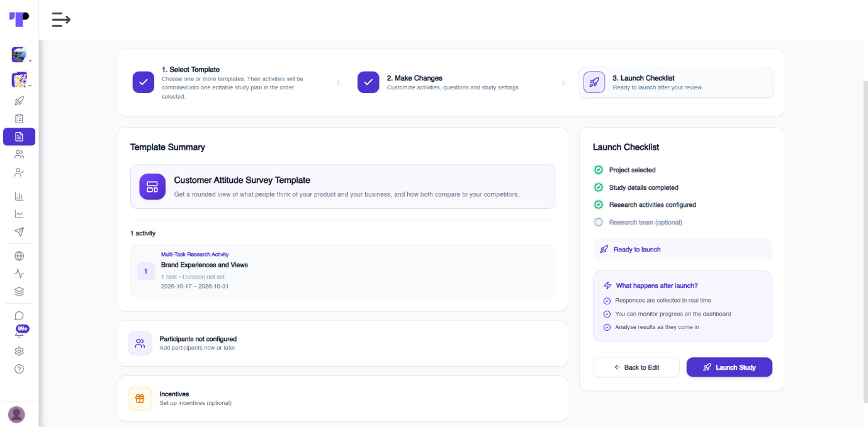Click the Ready to launch status banner
Image resolution: width=868 pixels, height=427 pixels.
point(682,249)
